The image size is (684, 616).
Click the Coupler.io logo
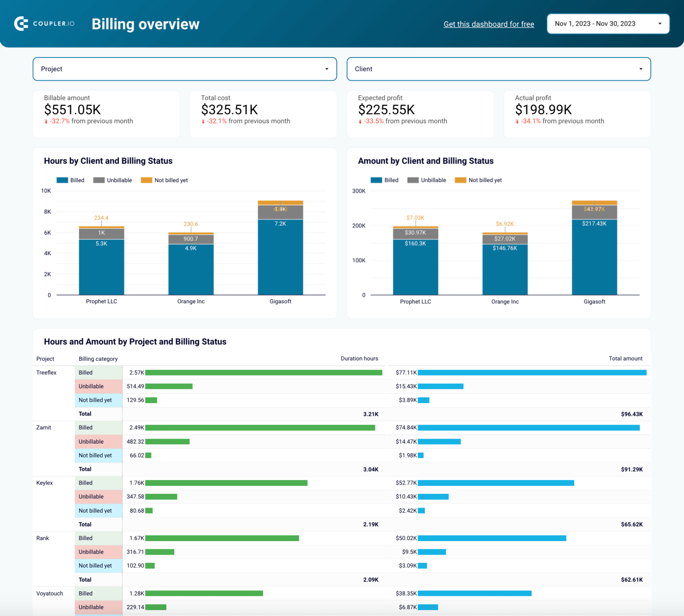coord(43,24)
